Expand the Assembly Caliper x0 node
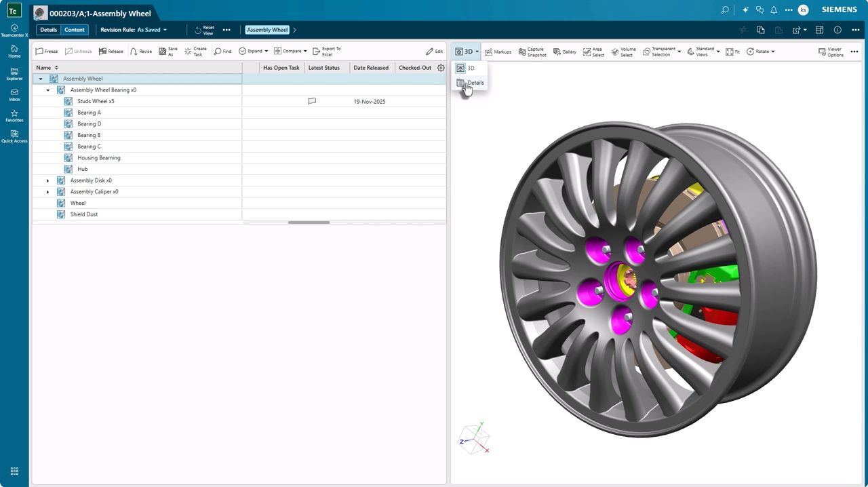868x487 pixels. [x=47, y=192]
